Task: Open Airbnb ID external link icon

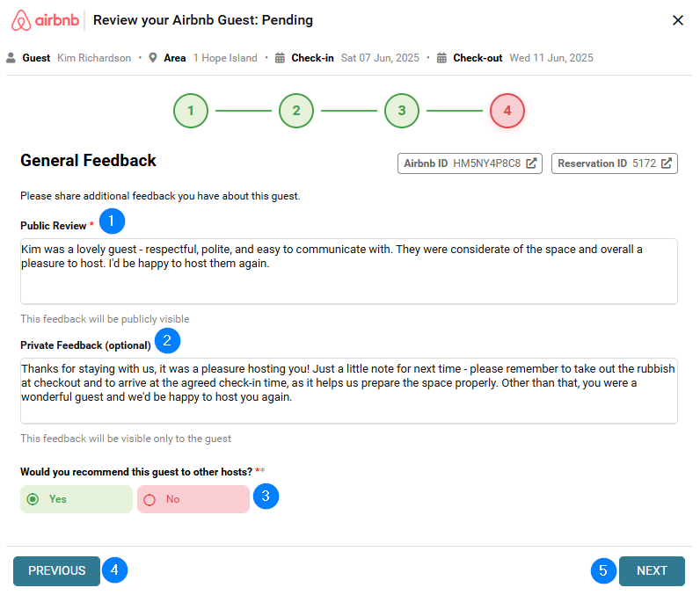Action: [531, 163]
